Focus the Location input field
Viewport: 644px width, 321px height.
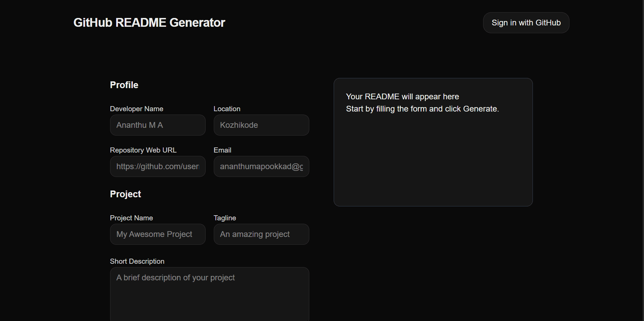click(x=261, y=125)
